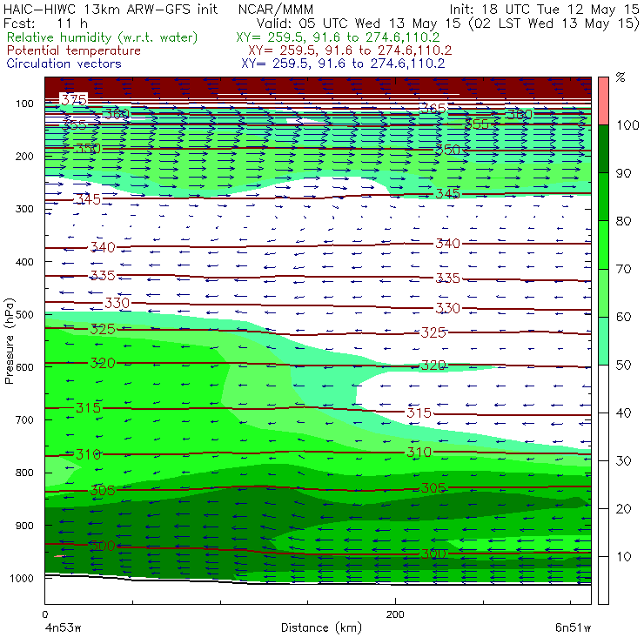Image resolution: width=644 pixels, height=644 pixels.
Task: Click the '800' pressure axis tick label
Action: (x=24, y=473)
